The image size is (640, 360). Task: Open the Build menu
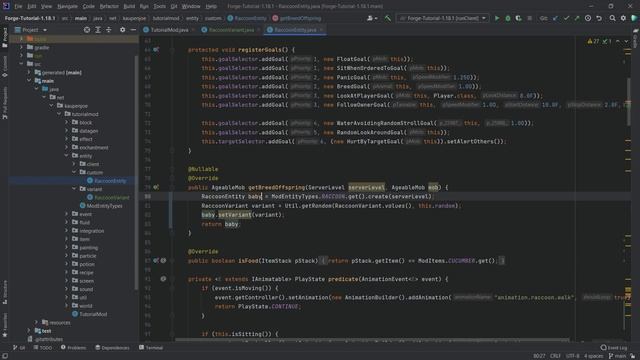pos(129,7)
